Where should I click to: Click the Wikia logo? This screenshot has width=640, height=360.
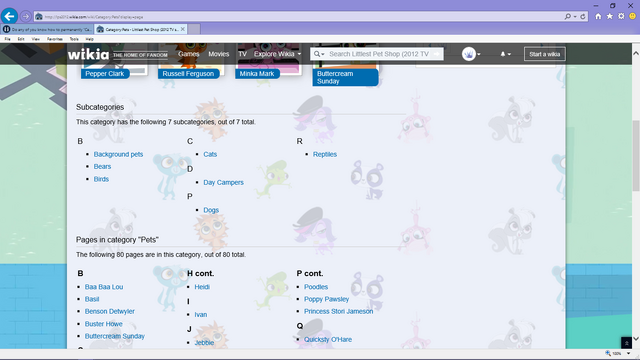[88, 54]
